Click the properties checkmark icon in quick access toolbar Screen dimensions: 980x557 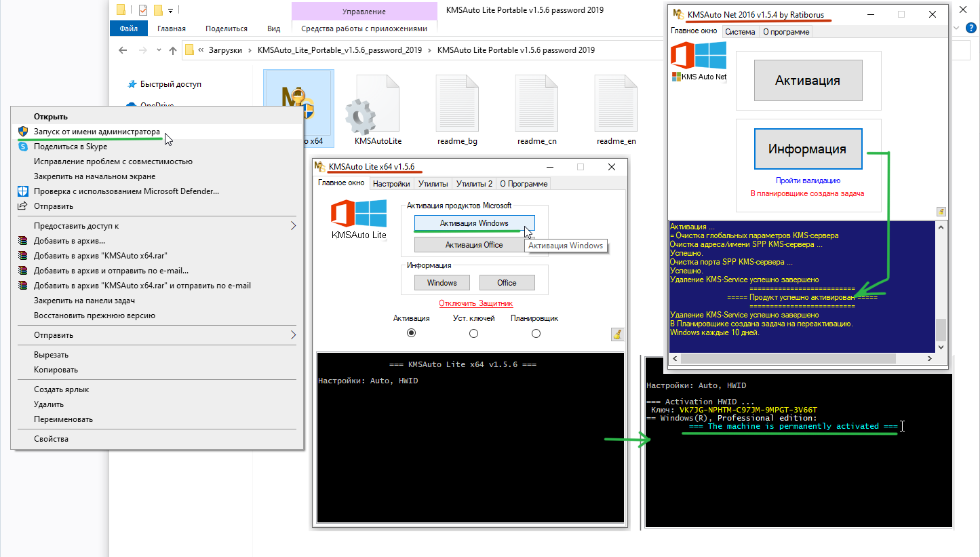coord(142,10)
